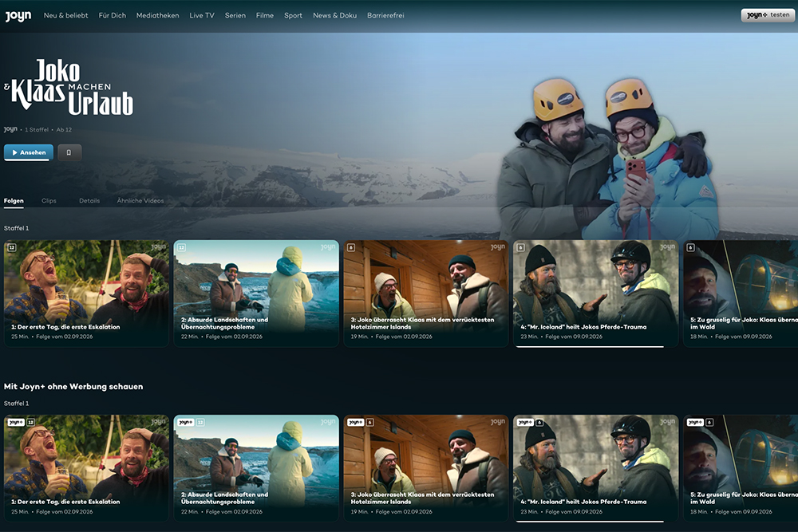Switch to the Details tab
Image resolution: width=798 pixels, height=532 pixels.
point(89,201)
